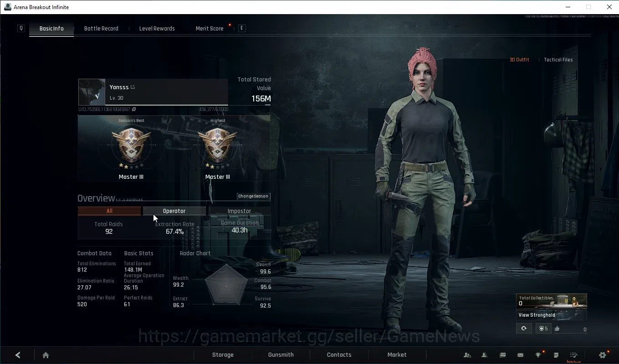Click the Total Raids value 92
This screenshot has width=619, height=364.
pos(109,232)
